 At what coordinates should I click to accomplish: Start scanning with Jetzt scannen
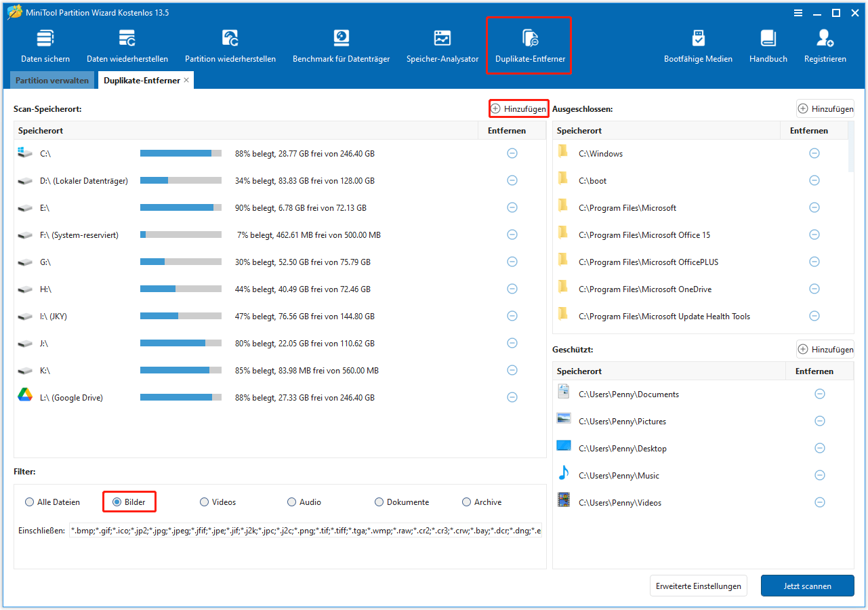coord(807,586)
